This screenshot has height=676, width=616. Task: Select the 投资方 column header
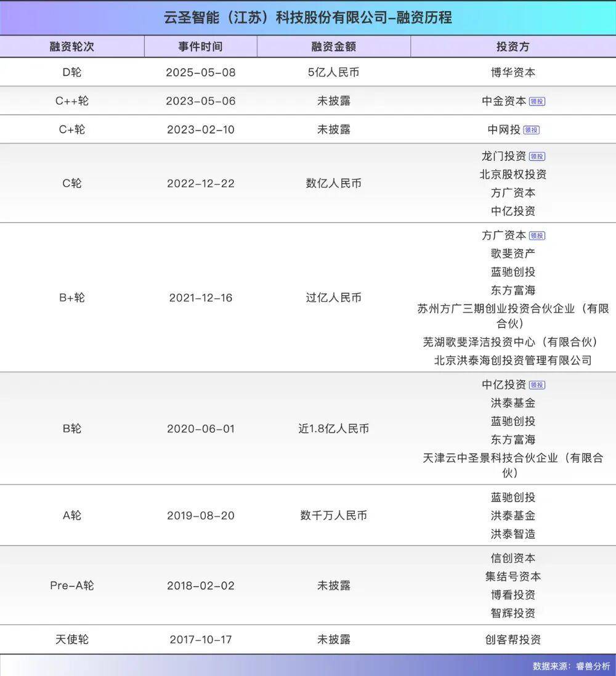513,47
